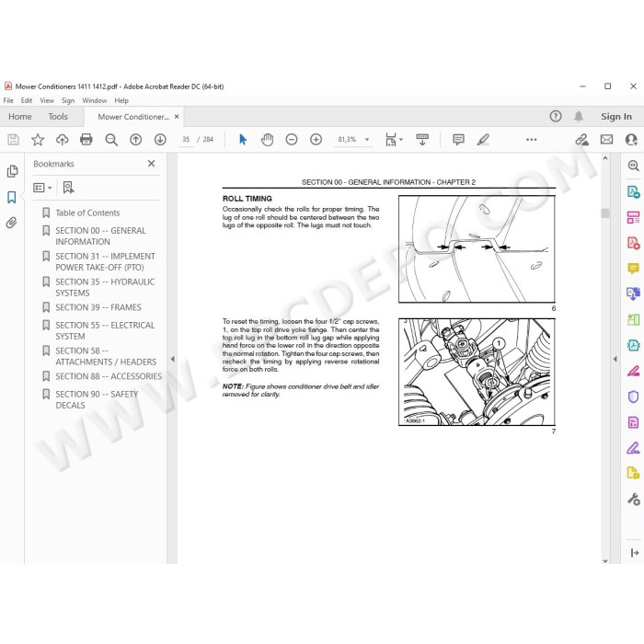Image resolution: width=644 pixels, height=644 pixels.
Task: Open the zoom percentage dropdown
Action: [x=367, y=140]
